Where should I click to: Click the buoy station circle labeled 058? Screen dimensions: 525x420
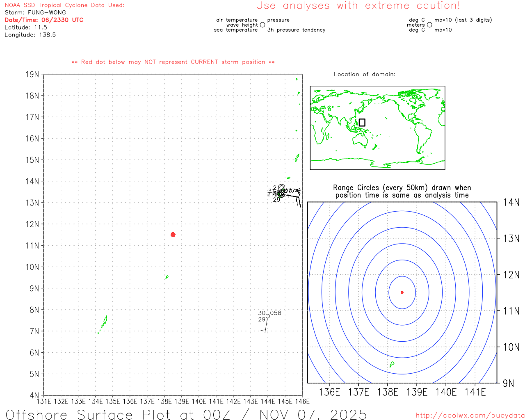click(x=268, y=316)
